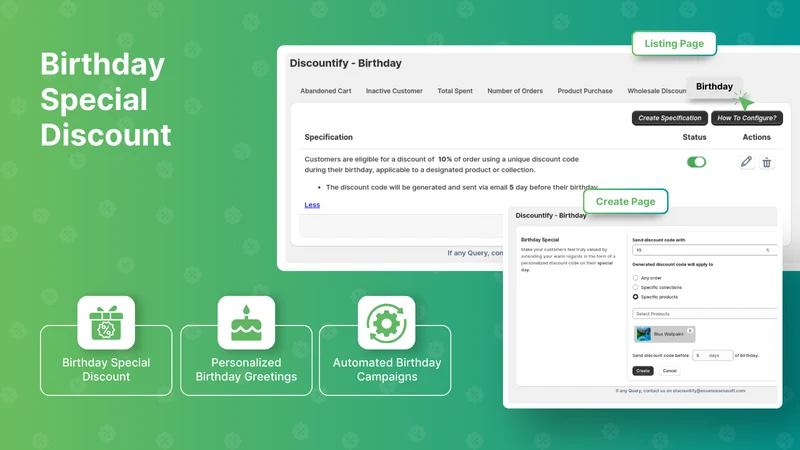Image resolution: width=800 pixels, height=450 pixels.
Task: Click the days before birthday field
Action: point(712,355)
